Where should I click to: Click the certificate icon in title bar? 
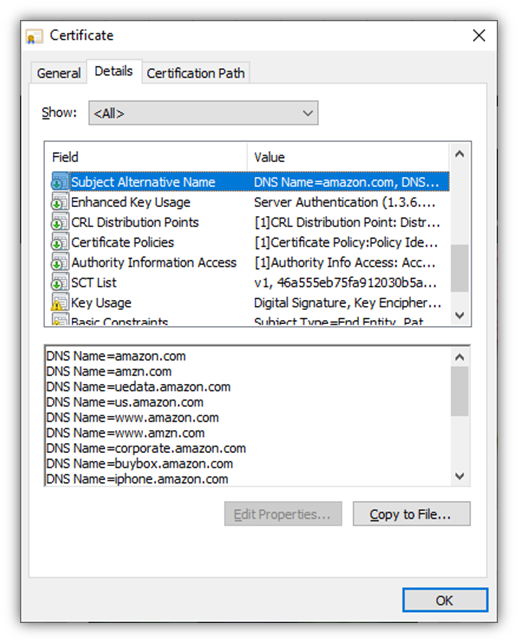click(34, 36)
